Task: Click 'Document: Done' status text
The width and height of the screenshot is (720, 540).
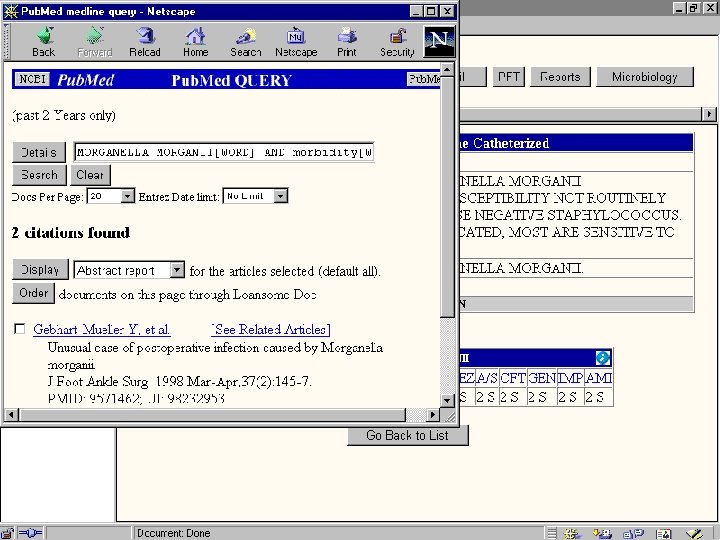Action: 174,533
